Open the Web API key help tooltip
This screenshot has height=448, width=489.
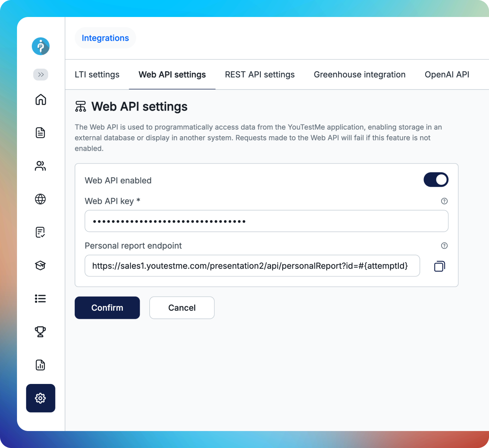[x=444, y=201]
